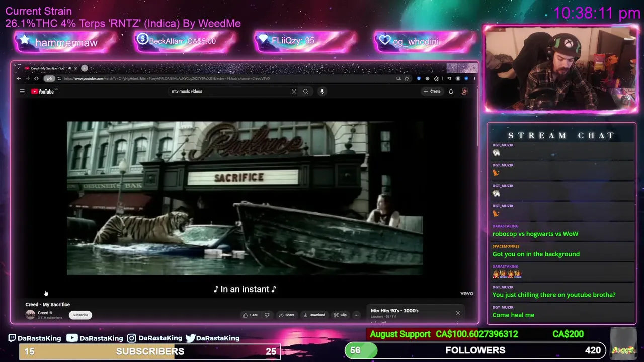This screenshot has height=362, width=644.
Task: Open more actions ellipsis under video
Action: tap(356, 315)
